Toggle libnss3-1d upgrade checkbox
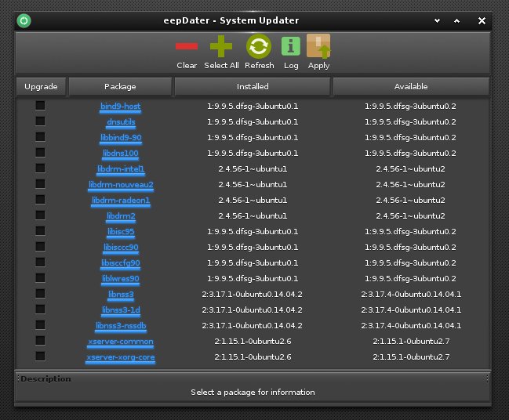Image resolution: width=509 pixels, height=420 pixels. click(40, 309)
